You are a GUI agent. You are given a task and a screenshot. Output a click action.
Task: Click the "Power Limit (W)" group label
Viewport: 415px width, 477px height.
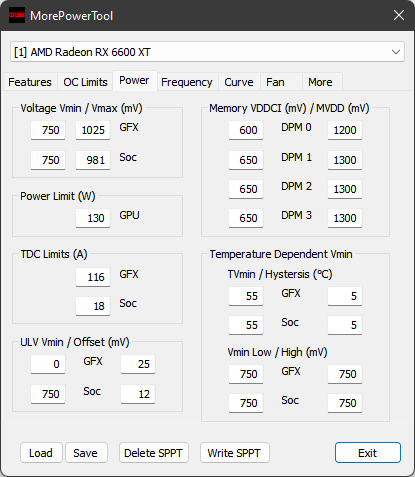tap(58, 196)
